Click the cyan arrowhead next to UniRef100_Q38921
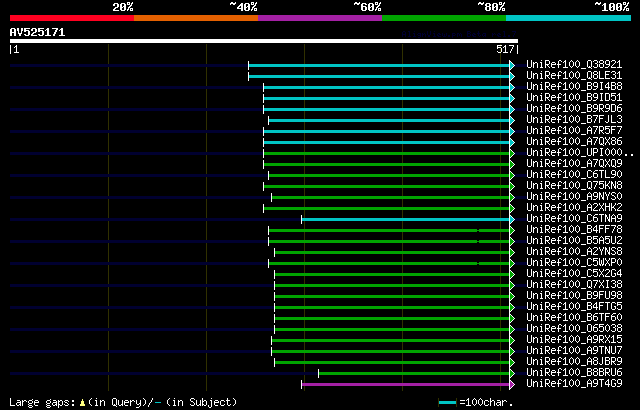 [x=512, y=65]
